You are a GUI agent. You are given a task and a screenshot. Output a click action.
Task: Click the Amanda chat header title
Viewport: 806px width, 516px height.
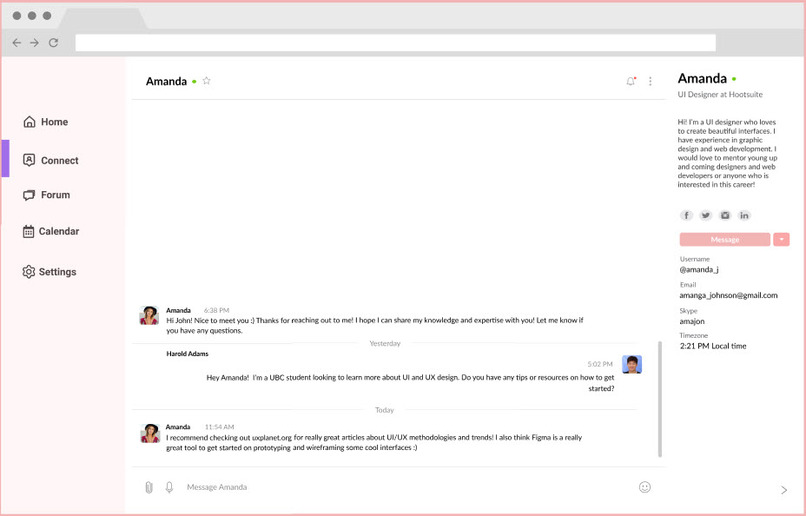166,81
